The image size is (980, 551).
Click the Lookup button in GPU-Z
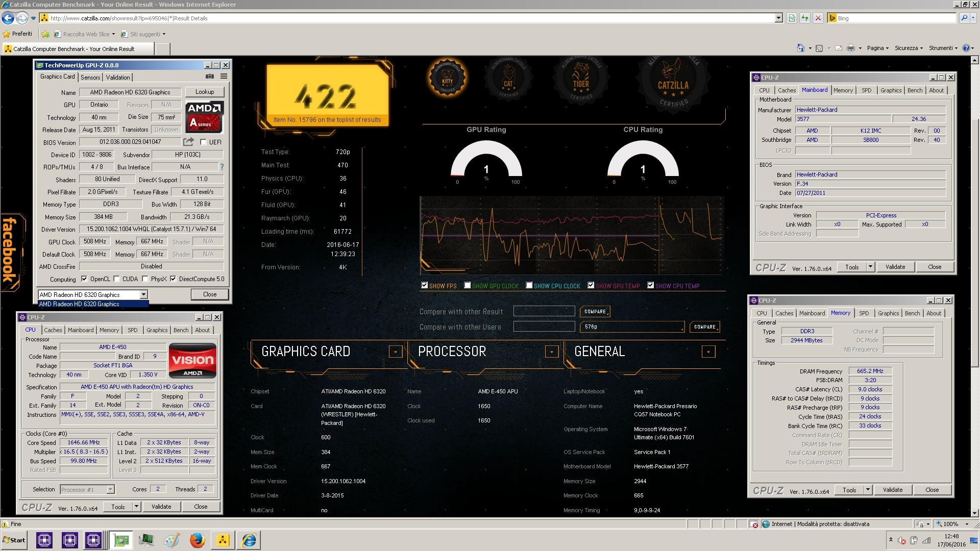click(x=205, y=92)
